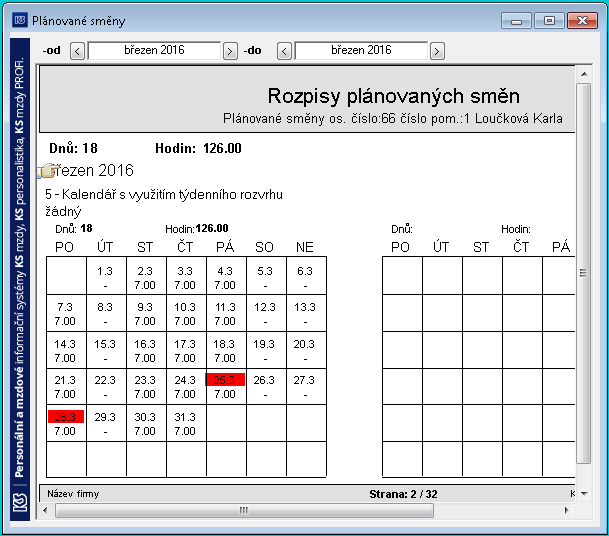Click calendar cell 3.3
This screenshot has height=536, width=609.
pos(186,276)
